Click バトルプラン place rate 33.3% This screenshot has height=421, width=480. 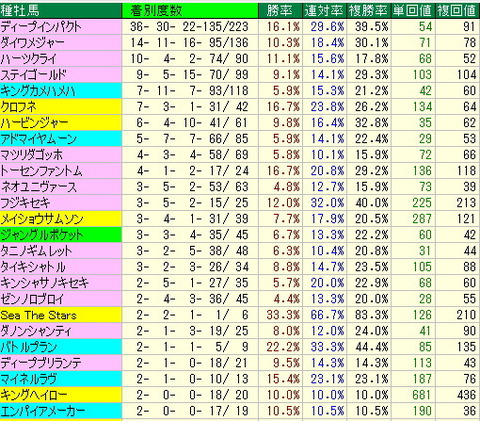(327, 347)
